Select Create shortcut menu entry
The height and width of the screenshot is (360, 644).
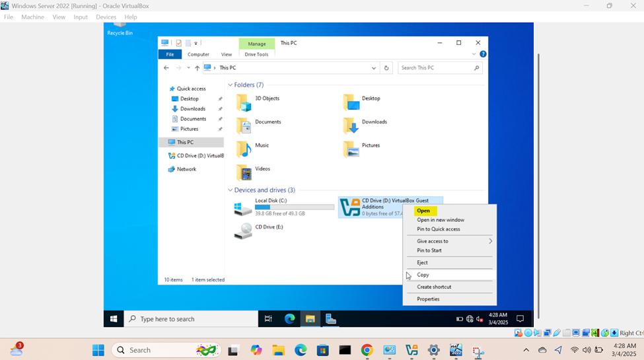click(x=434, y=287)
